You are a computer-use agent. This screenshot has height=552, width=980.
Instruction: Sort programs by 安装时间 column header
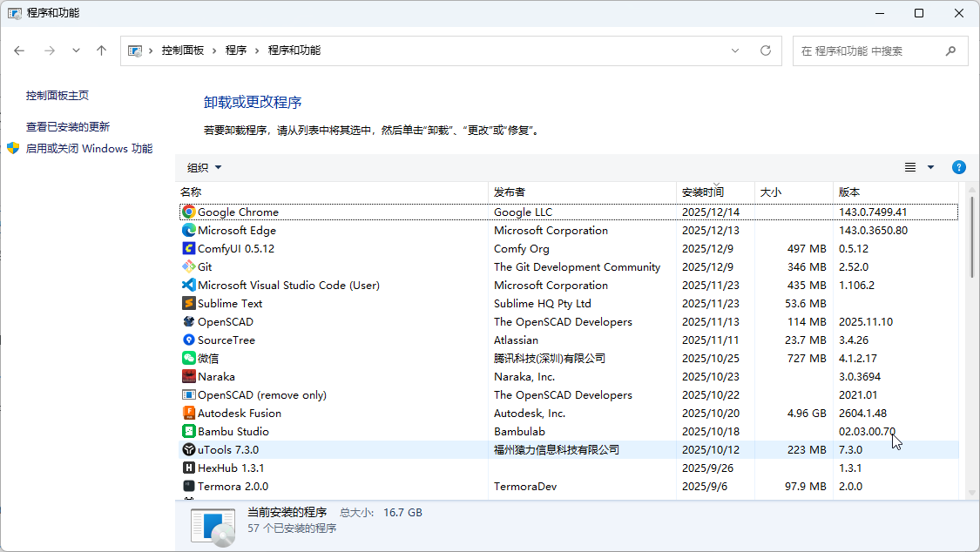click(702, 192)
